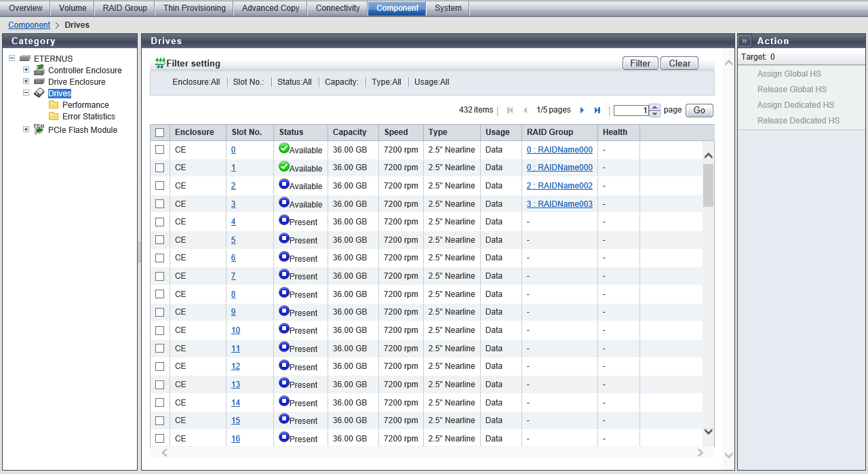Open the 2 : RAIDName002 link
The image size is (868, 474).
point(559,186)
